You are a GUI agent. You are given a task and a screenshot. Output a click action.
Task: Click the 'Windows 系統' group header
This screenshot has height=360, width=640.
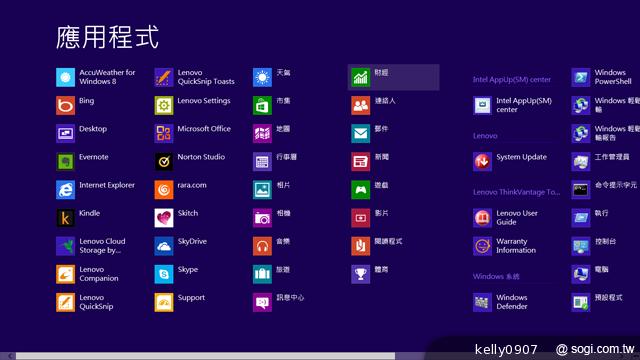(496, 276)
